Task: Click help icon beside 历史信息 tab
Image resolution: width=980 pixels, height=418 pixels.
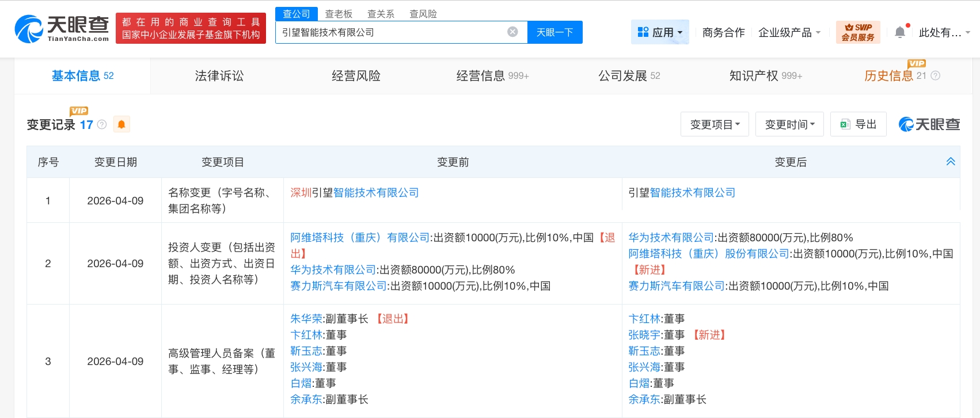Action: (x=936, y=76)
